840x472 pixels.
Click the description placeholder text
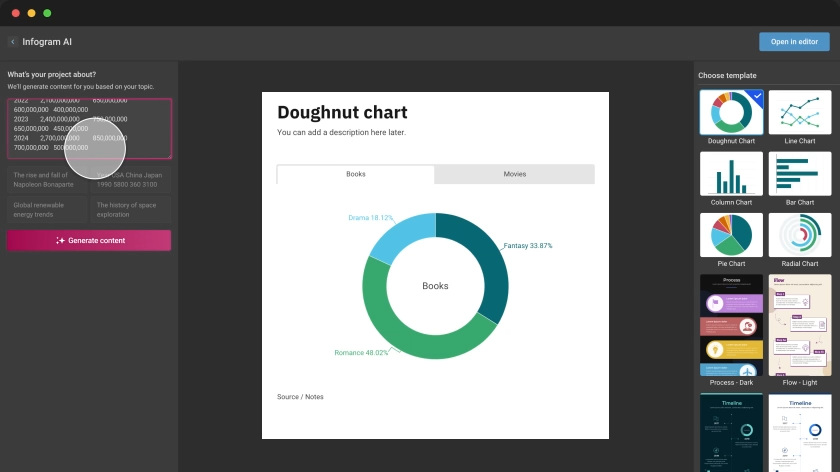tap(341, 132)
